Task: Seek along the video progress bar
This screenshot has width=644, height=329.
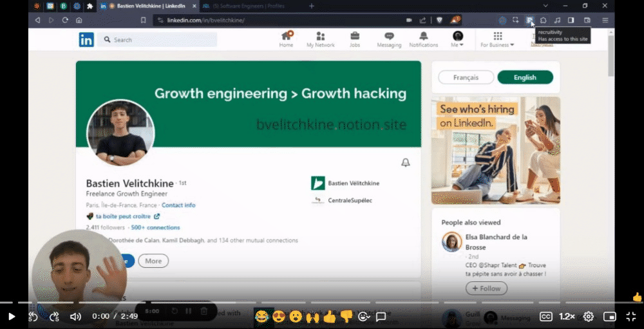Action: 322,303
